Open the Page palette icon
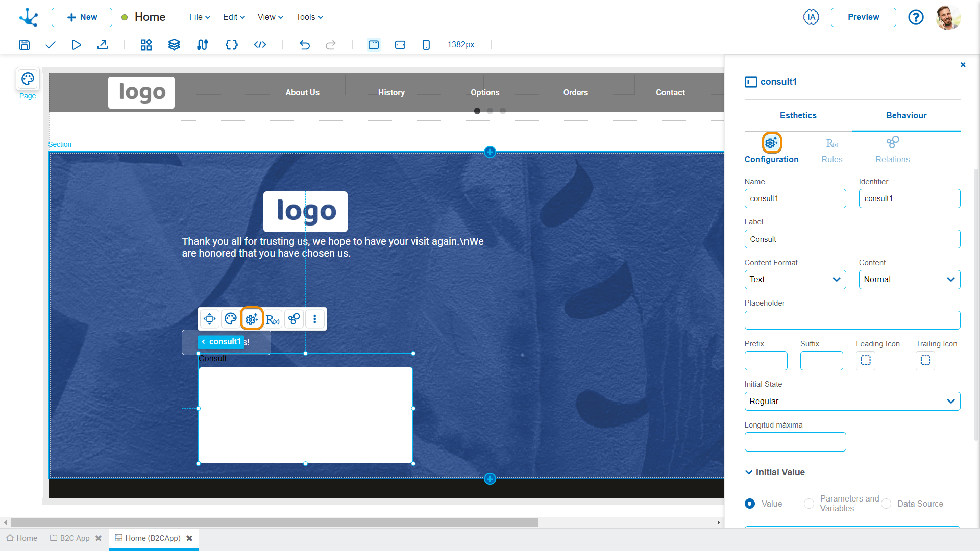 28,79
